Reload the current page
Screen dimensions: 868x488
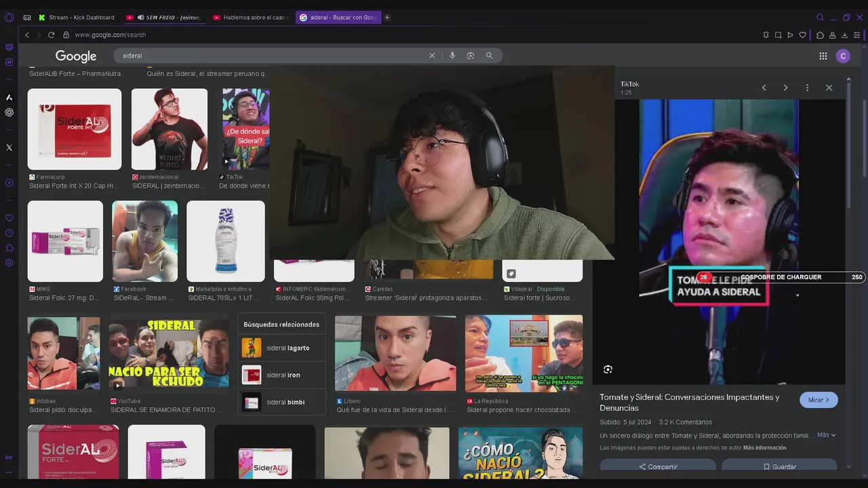51,35
